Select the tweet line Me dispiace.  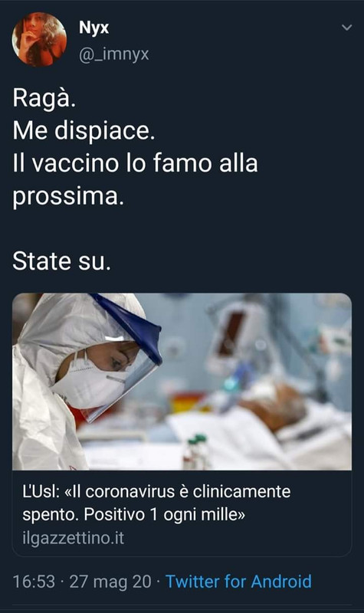pyautogui.click(x=84, y=130)
